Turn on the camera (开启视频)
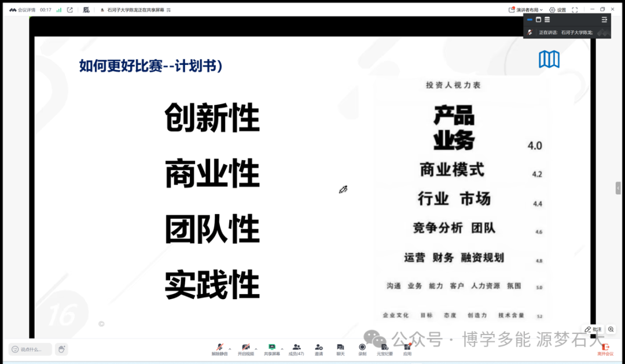Viewport: 625px width, 364px height. click(246, 349)
